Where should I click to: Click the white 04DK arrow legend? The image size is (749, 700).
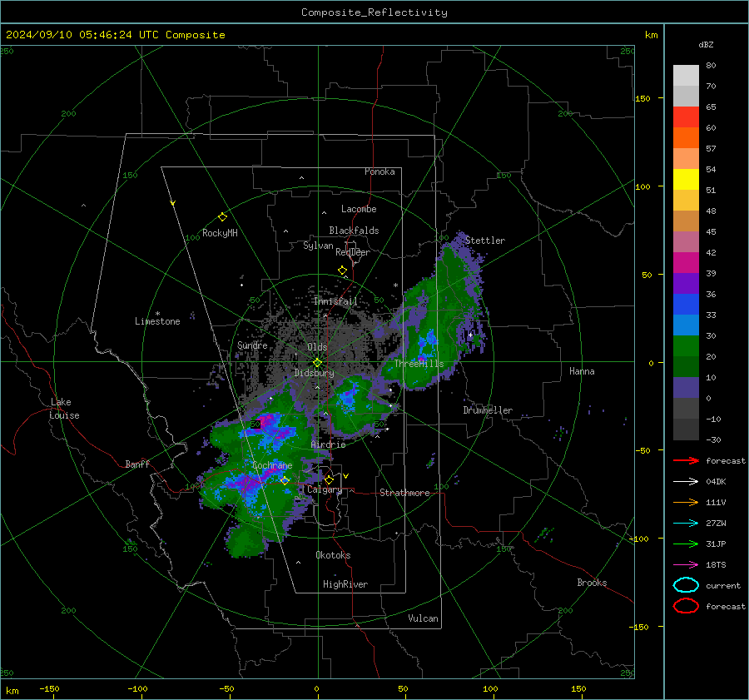686,481
